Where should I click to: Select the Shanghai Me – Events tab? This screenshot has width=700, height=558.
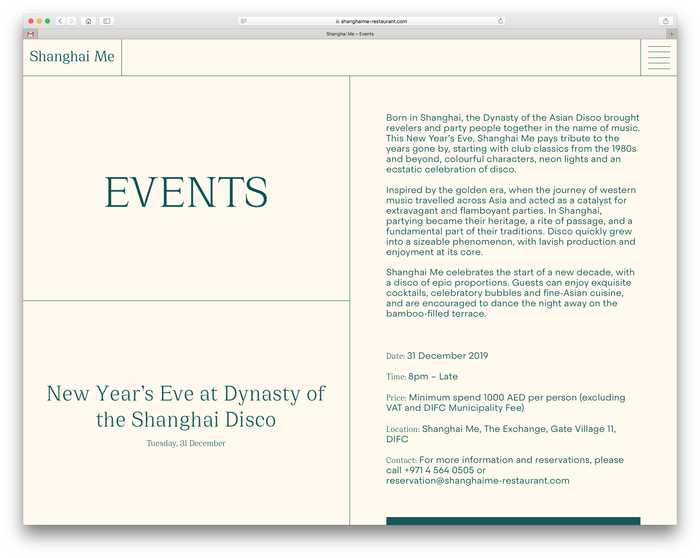(x=350, y=34)
